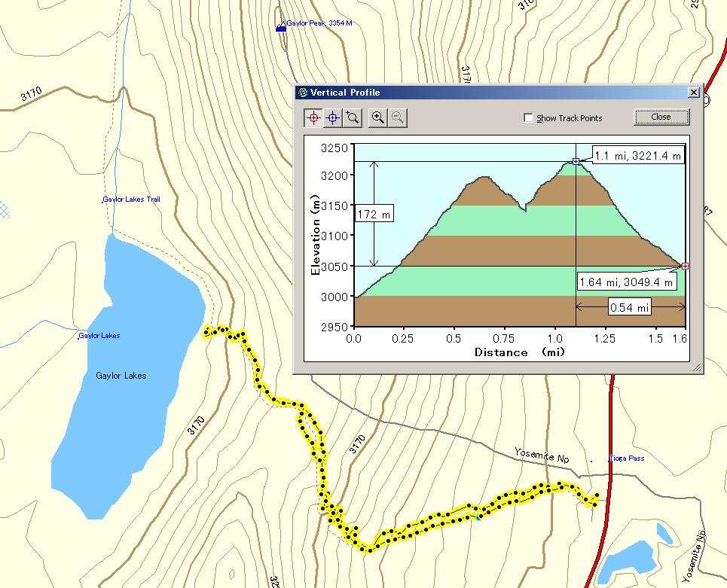
Task: Enable the Show Track Points checkbox
Action: 529,118
